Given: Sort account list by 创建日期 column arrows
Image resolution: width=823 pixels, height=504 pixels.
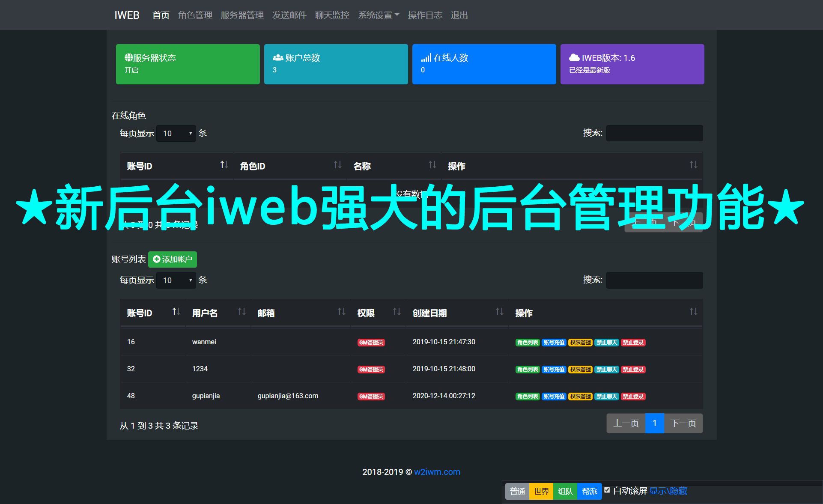Looking at the screenshot, I should (499, 312).
